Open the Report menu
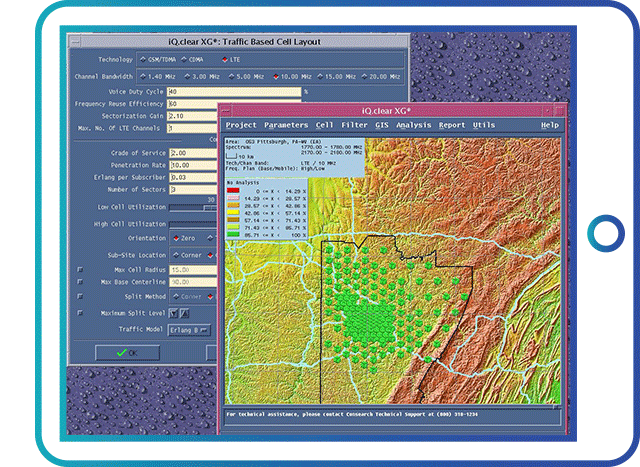 click(452, 125)
